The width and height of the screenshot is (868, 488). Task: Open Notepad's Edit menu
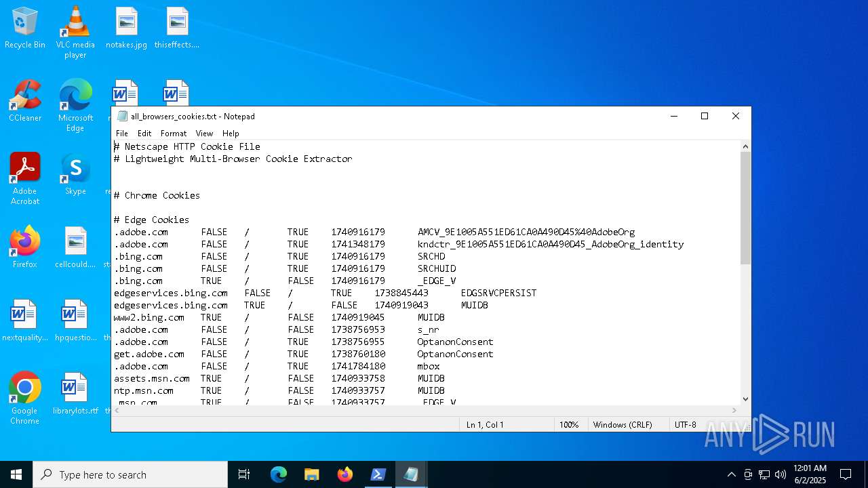[144, 134]
